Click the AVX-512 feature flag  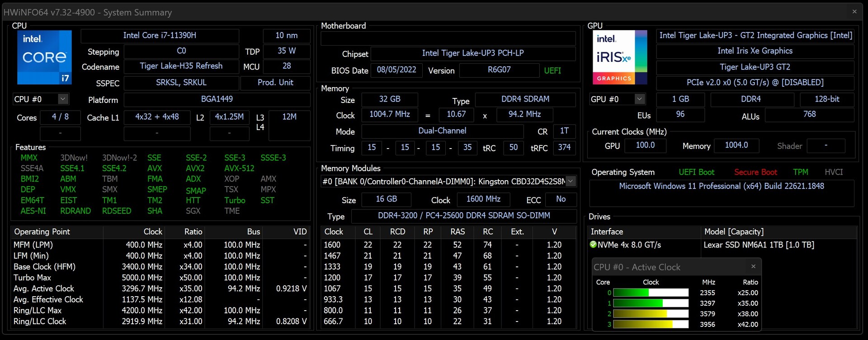click(x=239, y=168)
